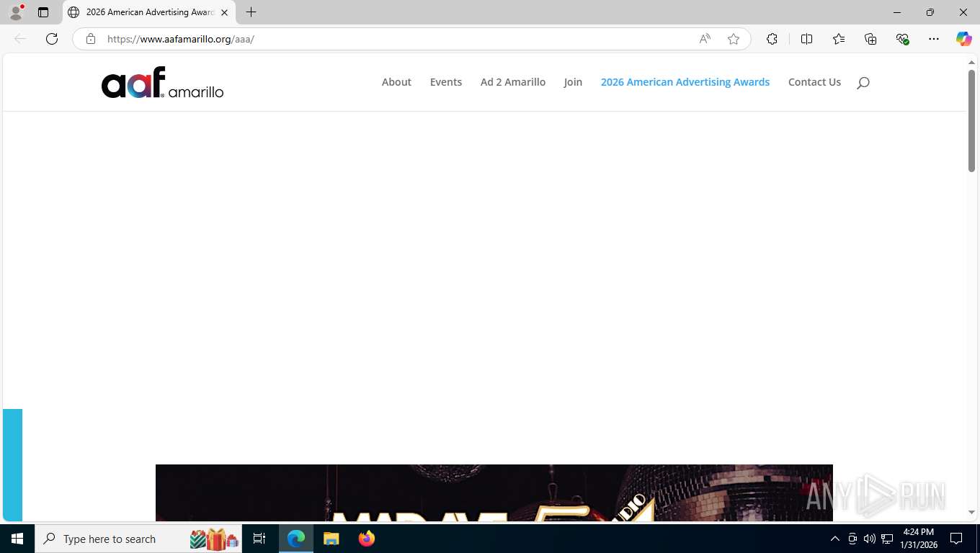
Task: Open the tab actions menu icon
Action: 43,12
